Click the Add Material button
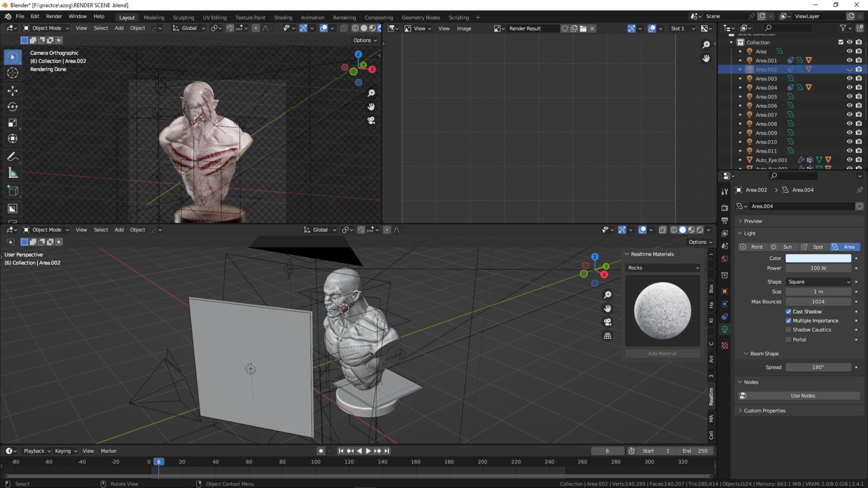The image size is (868, 488). 662,353
